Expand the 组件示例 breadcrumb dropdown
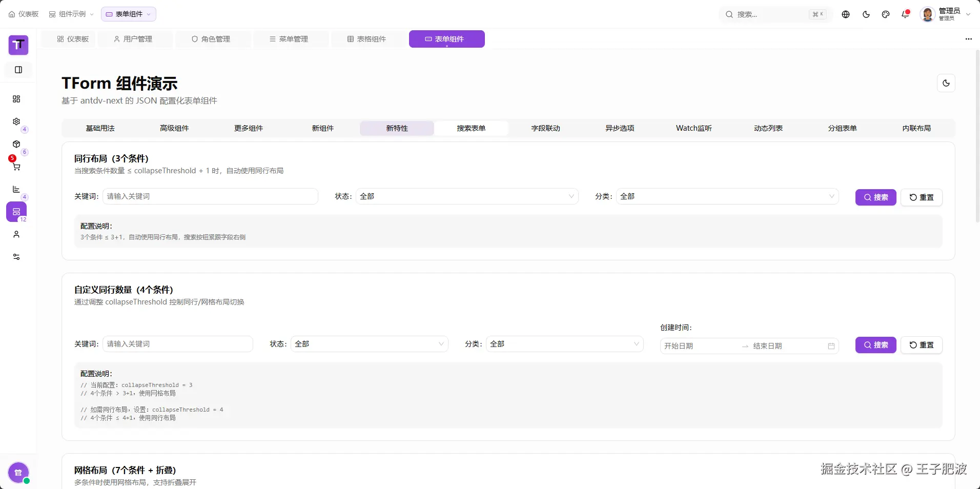 pos(71,14)
